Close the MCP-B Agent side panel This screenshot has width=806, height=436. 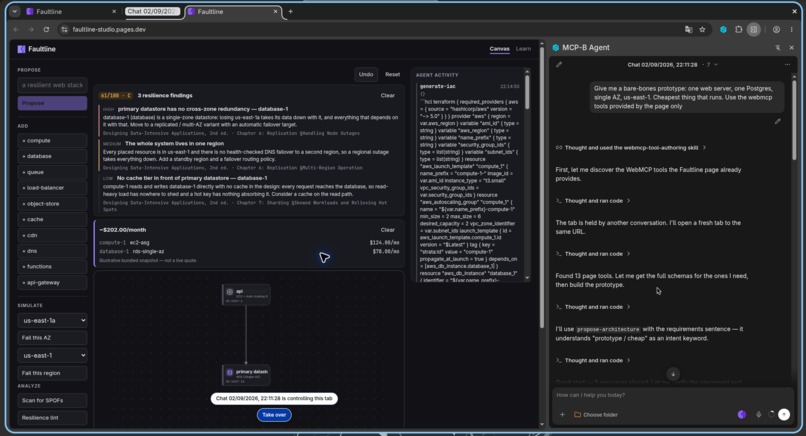(792, 47)
